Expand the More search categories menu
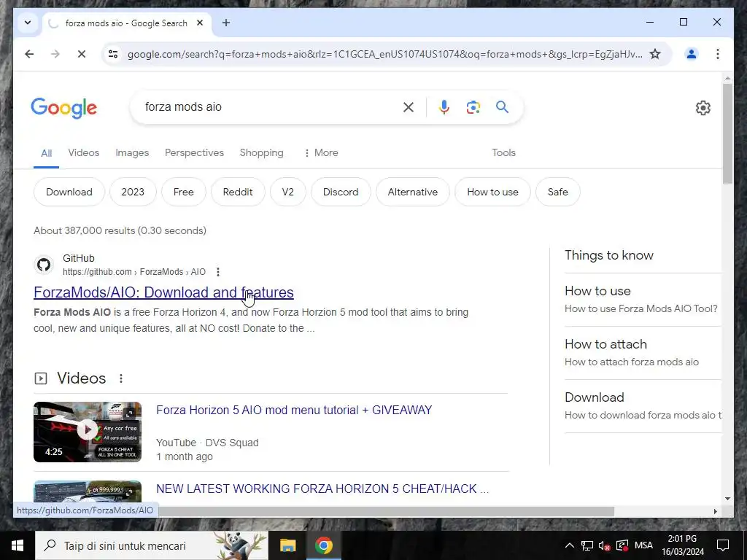The image size is (747, 560). pos(321,153)
